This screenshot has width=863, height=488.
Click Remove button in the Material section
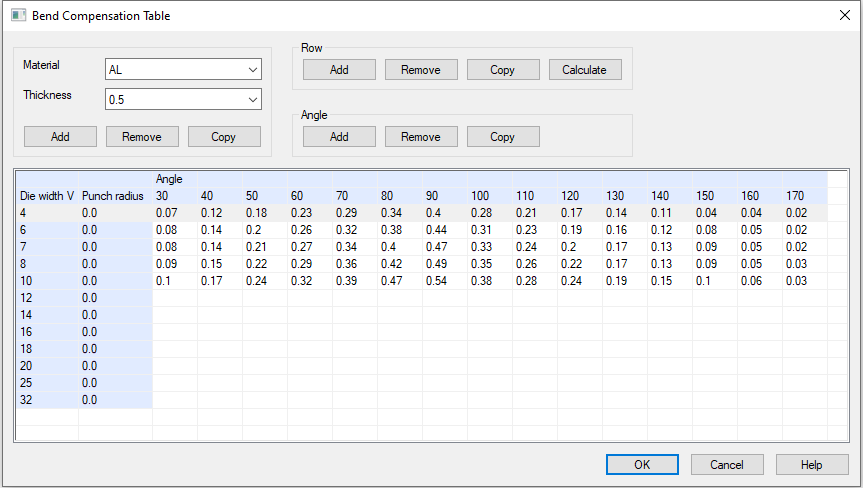pos(142,137)
